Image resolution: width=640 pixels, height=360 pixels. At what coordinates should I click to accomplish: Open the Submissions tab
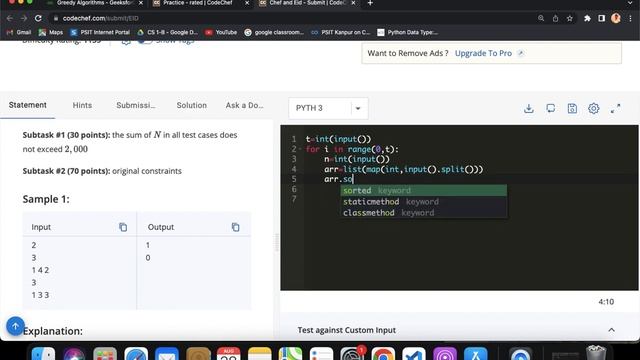tap(136, 105)
